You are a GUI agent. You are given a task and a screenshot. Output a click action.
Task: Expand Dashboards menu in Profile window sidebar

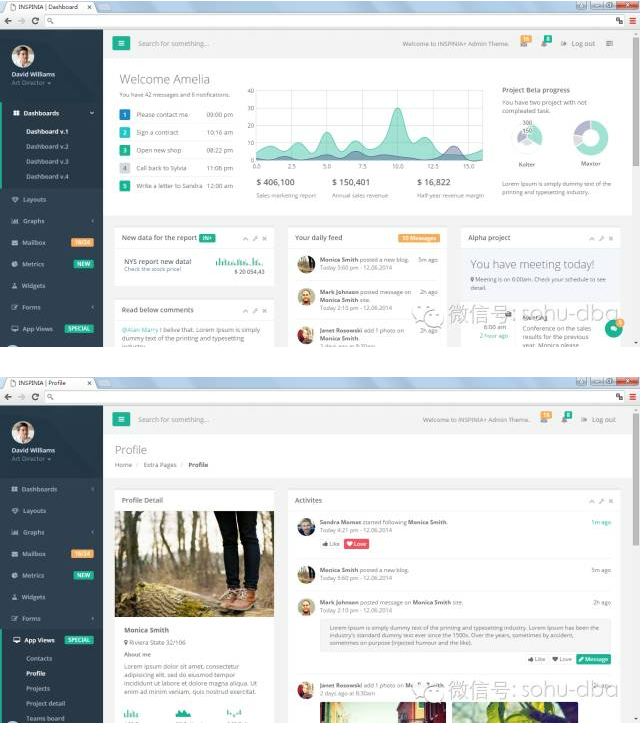coord(51,489)
